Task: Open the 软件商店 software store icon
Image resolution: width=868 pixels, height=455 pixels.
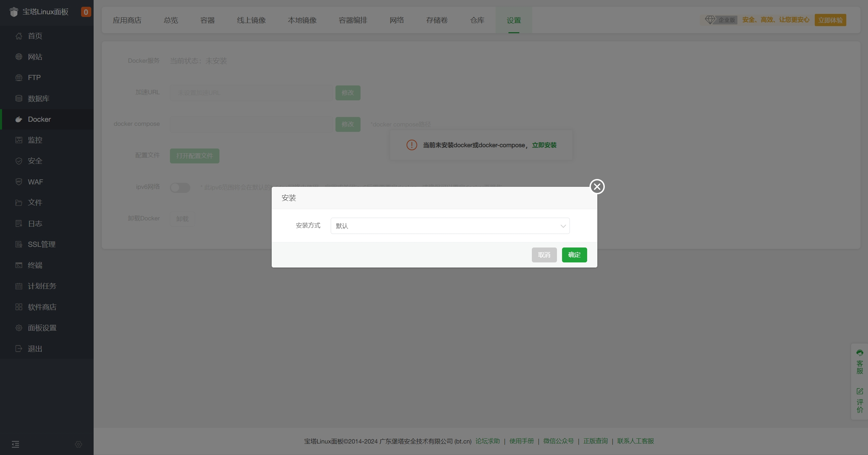Action: pos(19,307)
